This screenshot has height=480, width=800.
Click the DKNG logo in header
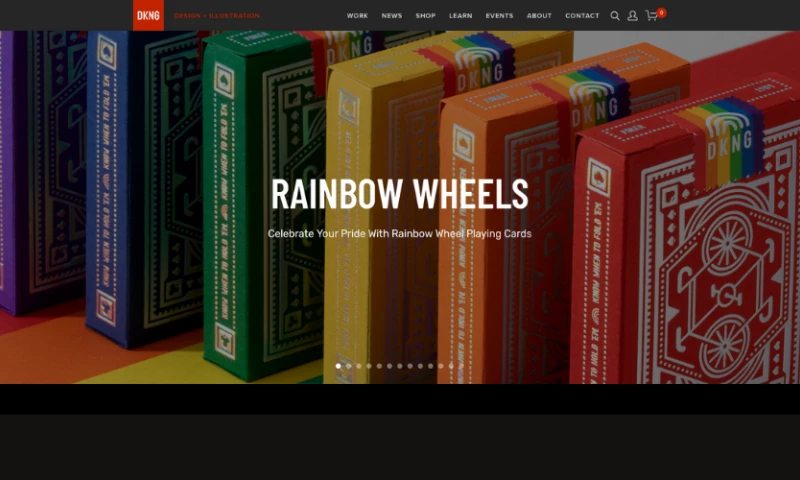[x=148, y=15]
